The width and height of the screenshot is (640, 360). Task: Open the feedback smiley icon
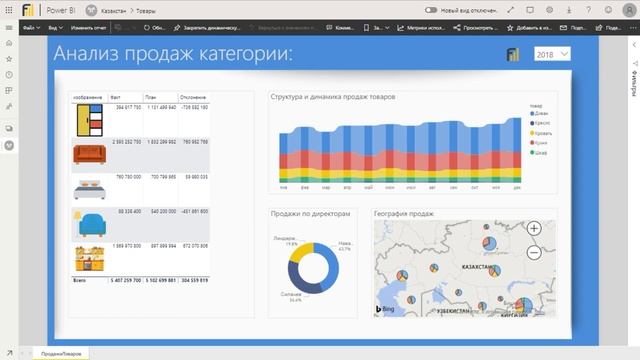[x=608, y=10]
